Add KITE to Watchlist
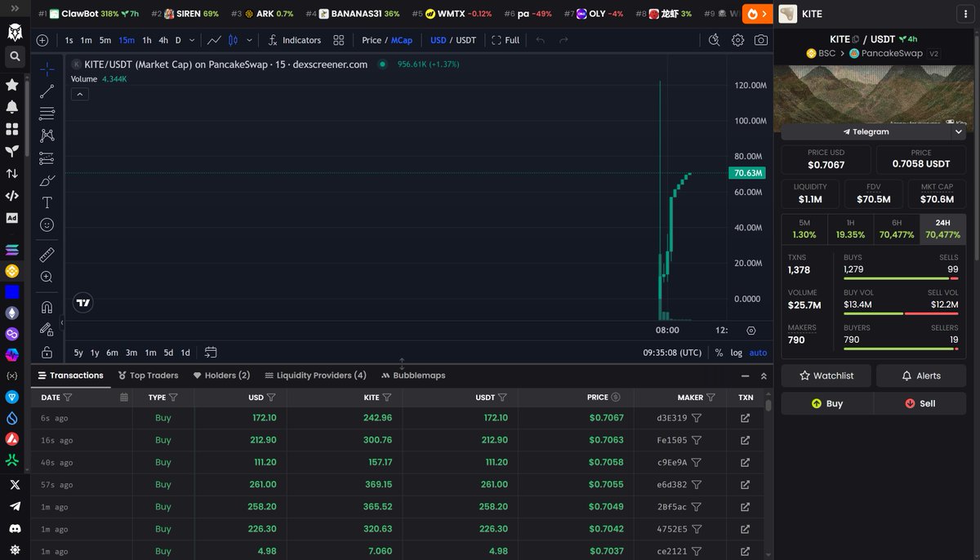The width and height of the screenshot is (980, 560). point(826,376)
